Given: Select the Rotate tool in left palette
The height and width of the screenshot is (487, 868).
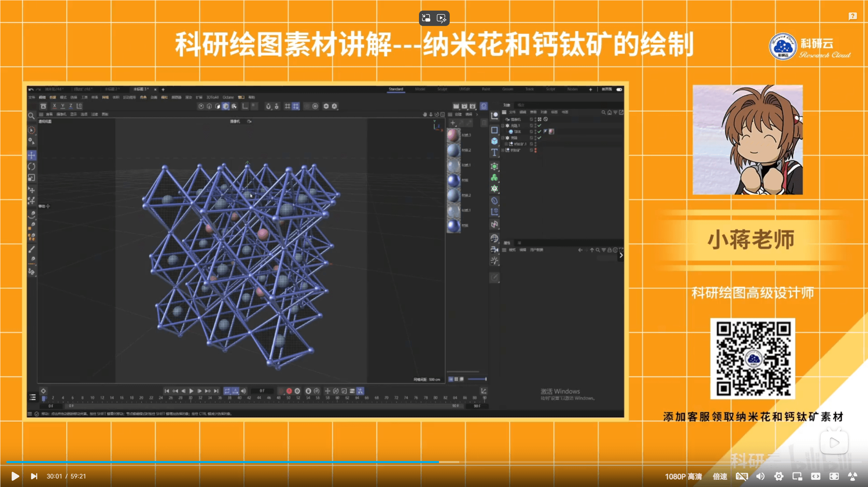Looking at the screenshot, I should (x=31, y=167).
